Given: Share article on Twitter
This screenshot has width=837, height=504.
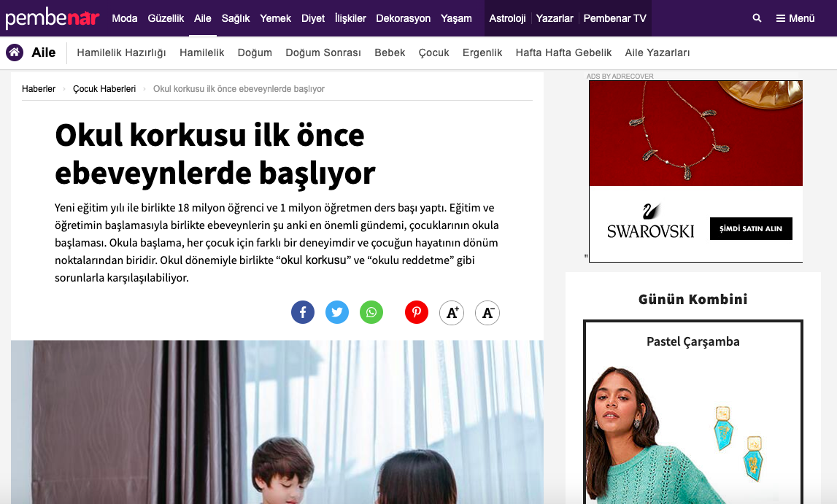Looking at the screenshot, I should pos(337,312).
